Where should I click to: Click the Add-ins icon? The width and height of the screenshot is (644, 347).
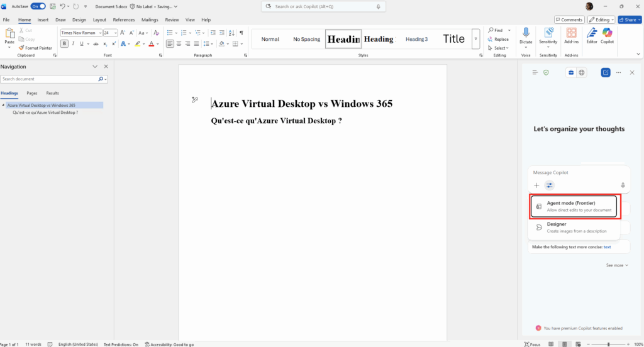tap(571, 35)
